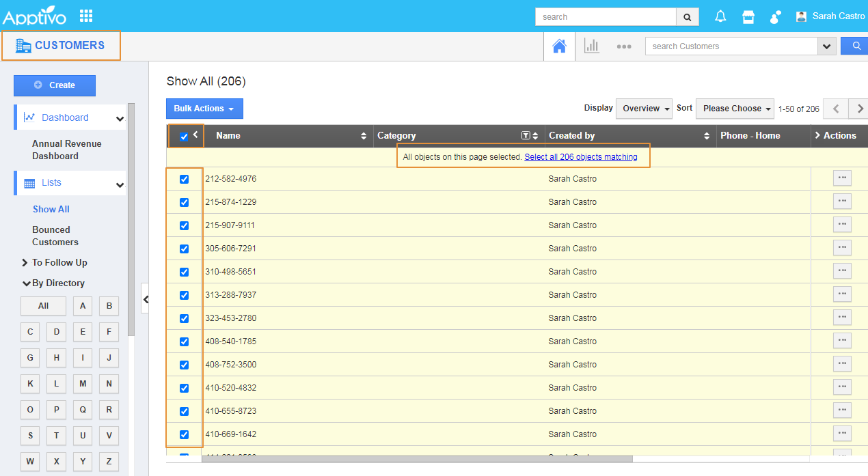Open the Display Overview dropdown
The width and height of the screenshot is (868, 476).
click(644, 109)
